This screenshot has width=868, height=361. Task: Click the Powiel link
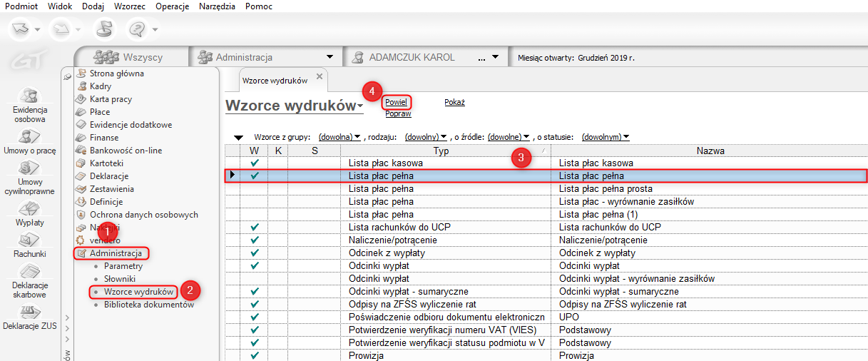click(x=396, y=102)
